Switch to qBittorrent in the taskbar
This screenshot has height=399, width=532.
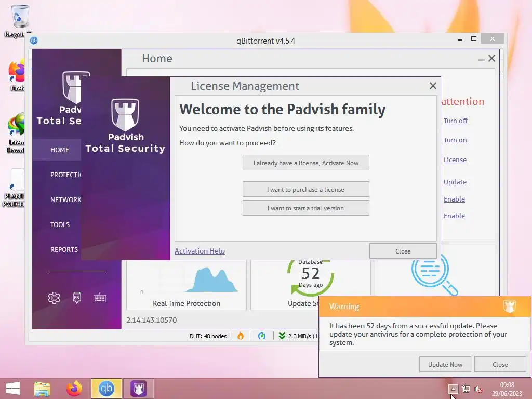click(x=106, y=389)
